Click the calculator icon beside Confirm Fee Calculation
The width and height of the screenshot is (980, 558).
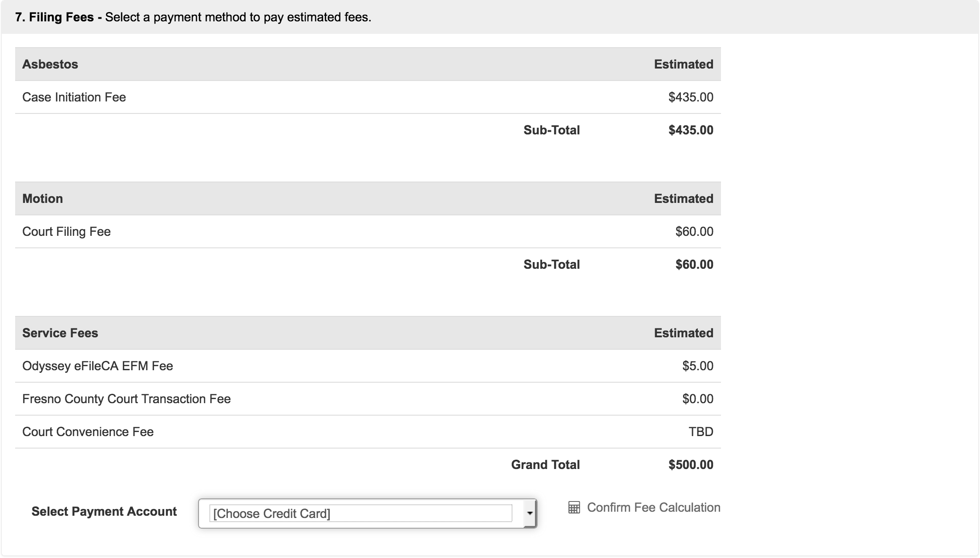pos(574,508)
